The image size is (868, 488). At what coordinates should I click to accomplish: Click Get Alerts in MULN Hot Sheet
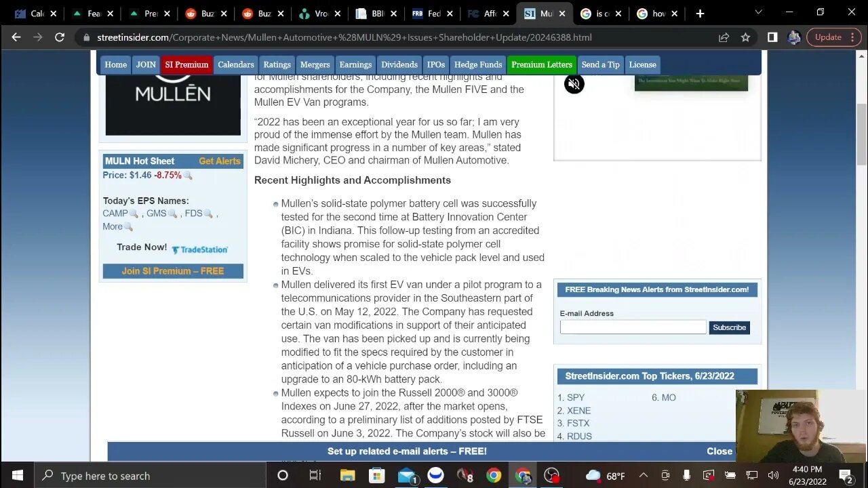click(x=219, y=161)
